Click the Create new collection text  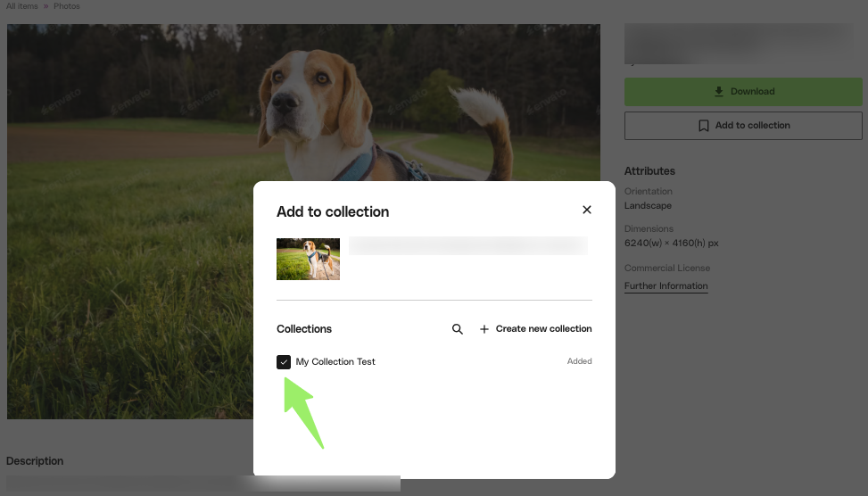543,329
